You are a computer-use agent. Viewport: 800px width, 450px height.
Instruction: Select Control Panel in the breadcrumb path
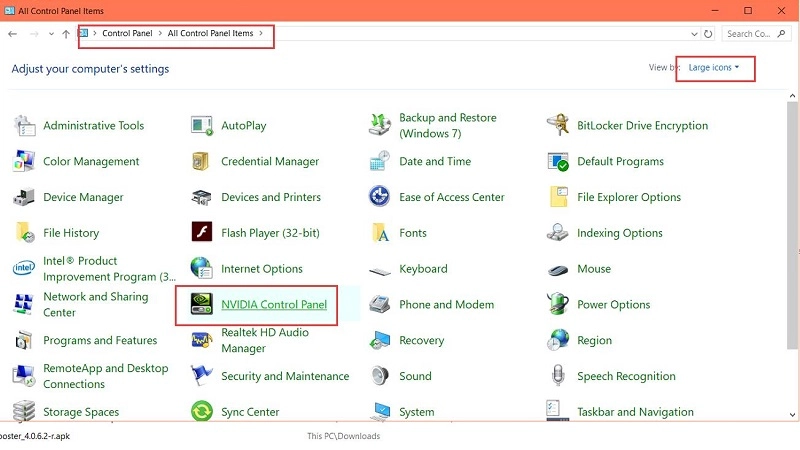coord(127,33)
